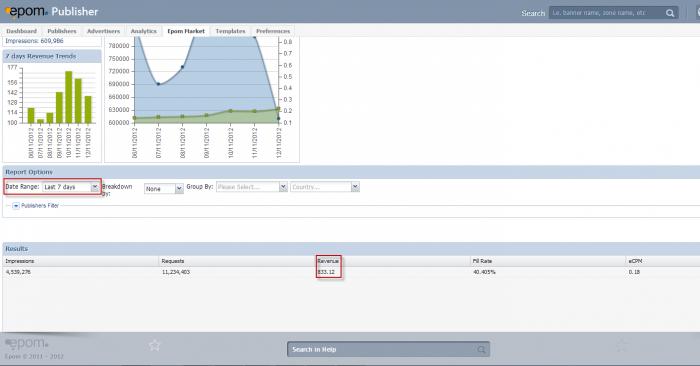The image size is (700, 366).
Task: Click the tallest bar in revenue trends chart
Action: (x=69, y=97)
